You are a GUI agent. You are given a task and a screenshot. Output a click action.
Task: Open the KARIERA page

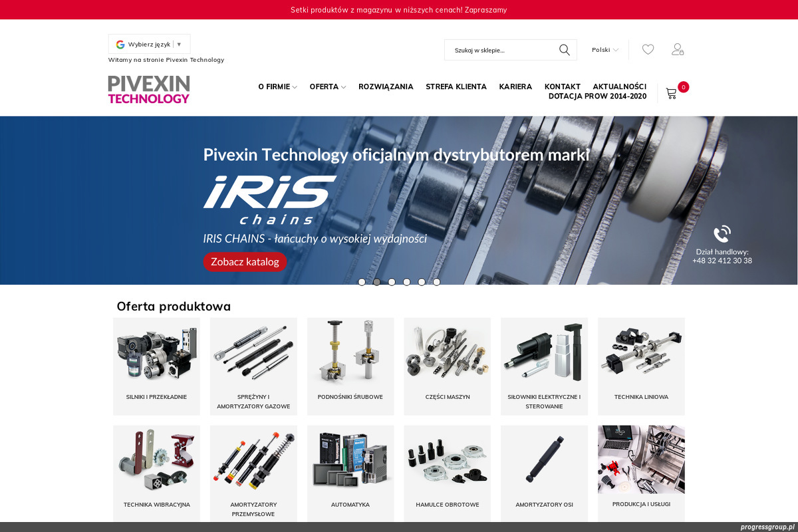pyautogui.click(x=515, y=86)
